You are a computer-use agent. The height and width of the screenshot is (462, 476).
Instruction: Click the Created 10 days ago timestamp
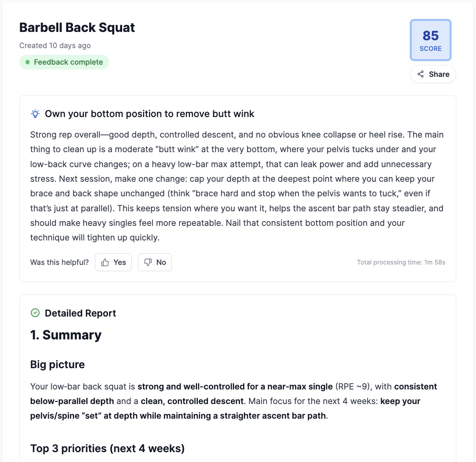55,45
